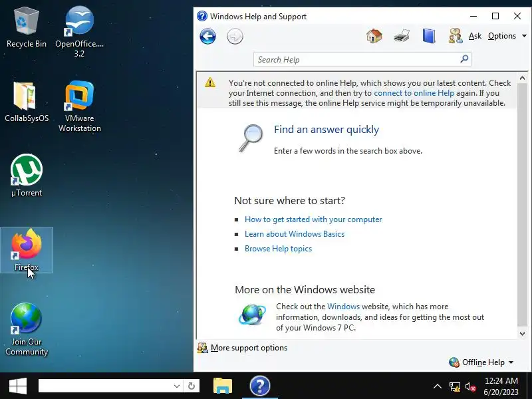Click the forward navigation arrow
This screenshot has height=399, width=532.
(235, 37)
